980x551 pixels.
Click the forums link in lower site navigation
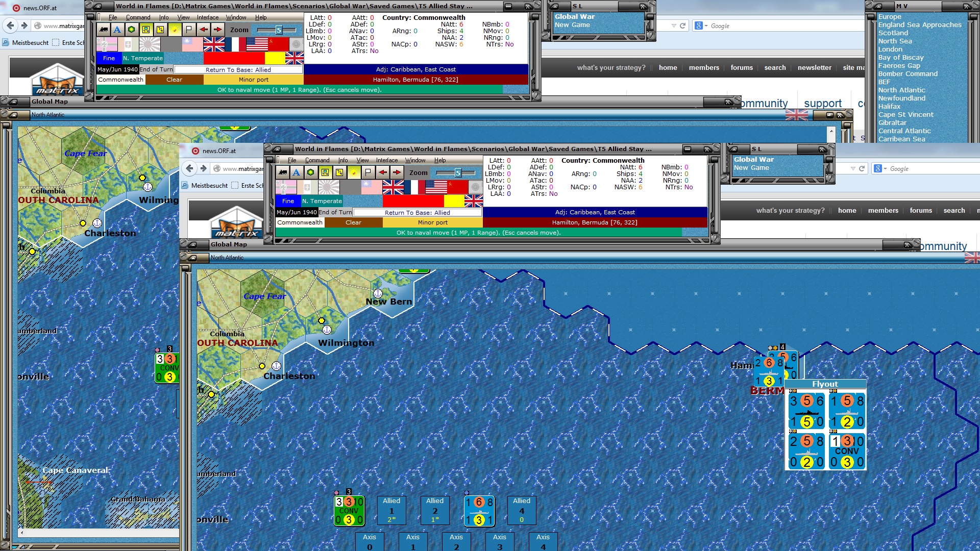click(921, 210)
